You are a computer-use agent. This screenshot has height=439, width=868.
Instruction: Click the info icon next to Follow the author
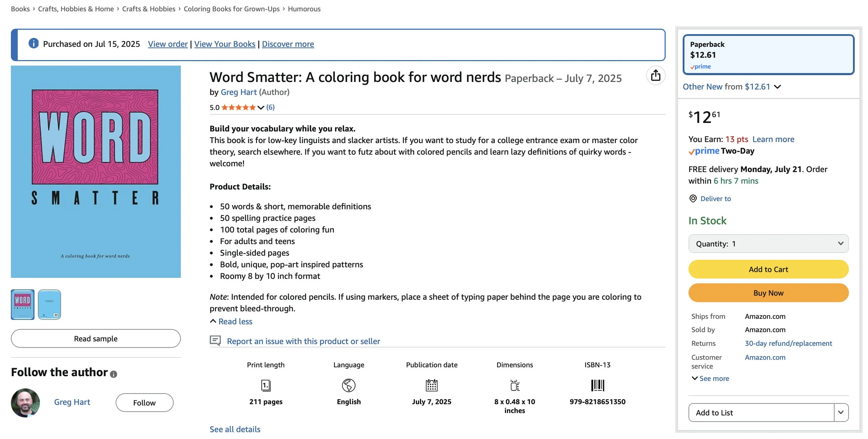tap(114, 374)
